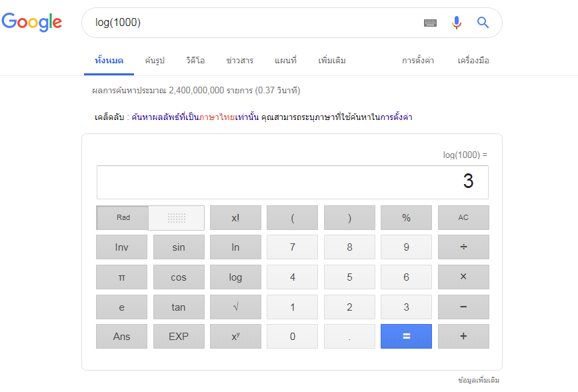Image resolution: width=578 pixels, height=392 pixels.
Task: Start voice search with the microphone icon
Action: (457, 23)
